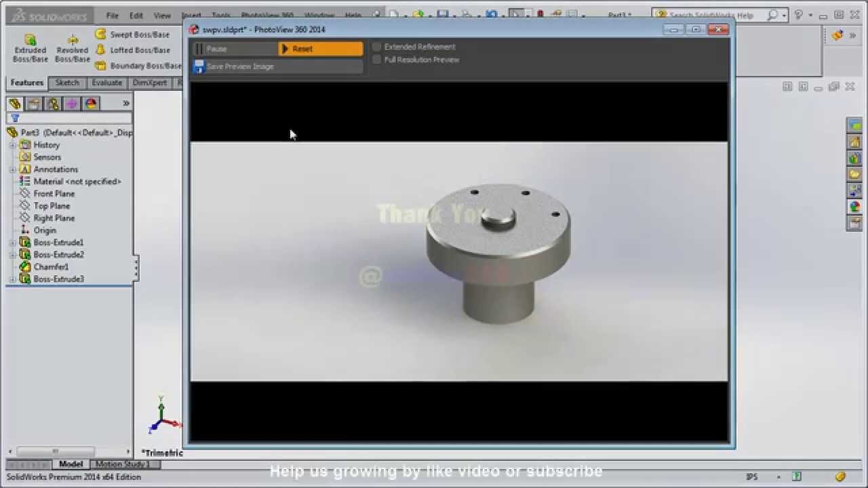The width and height of the screenshot is (868, 488).
Task: Open the View menu
Action: 162,15
